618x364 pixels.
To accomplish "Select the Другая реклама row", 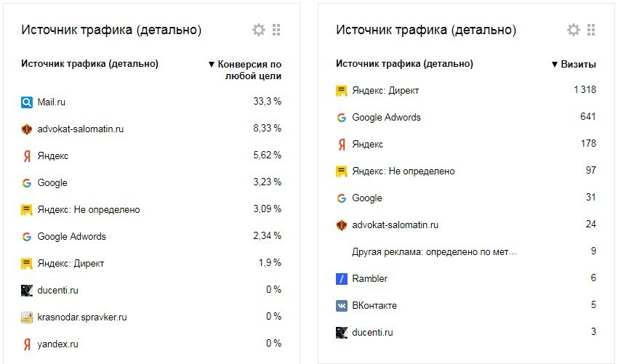I will click(x=466, y=251).
